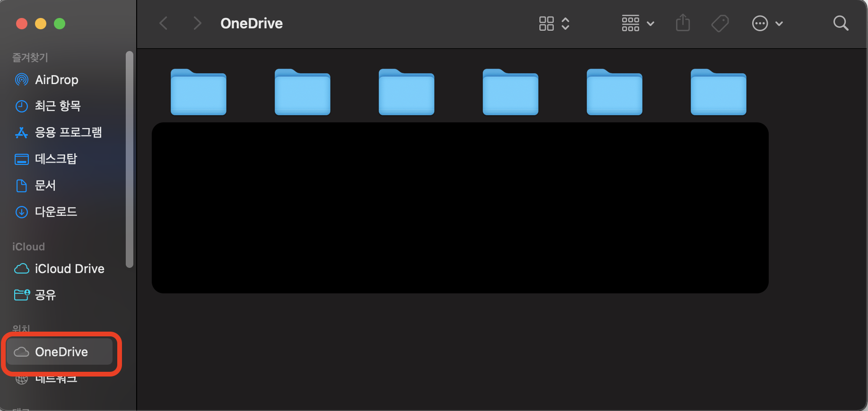
Task: Select the third folder in OneDrive
Action: point(407,92)
